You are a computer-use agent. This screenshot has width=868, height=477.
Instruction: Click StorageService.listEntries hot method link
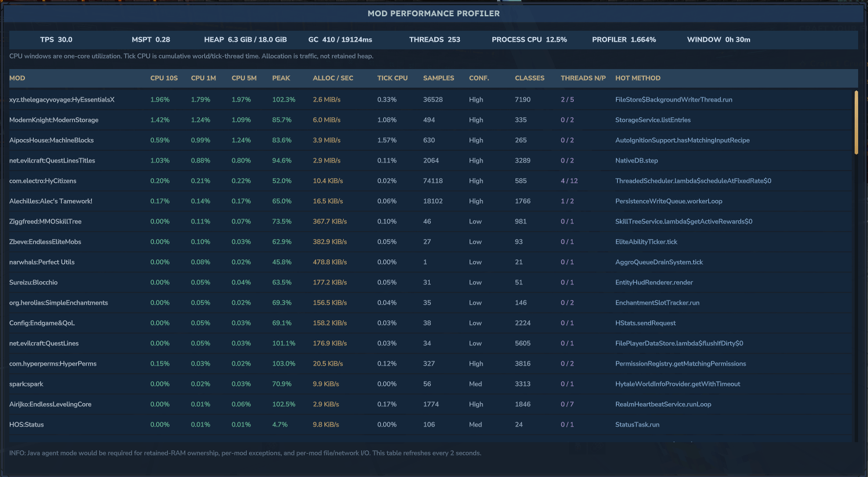click(653, 120)
